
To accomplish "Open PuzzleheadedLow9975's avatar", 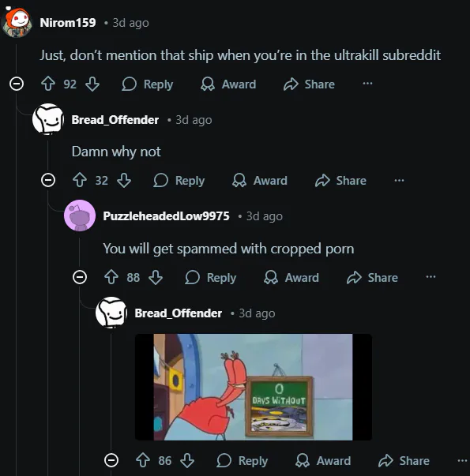I will (80, 216).
